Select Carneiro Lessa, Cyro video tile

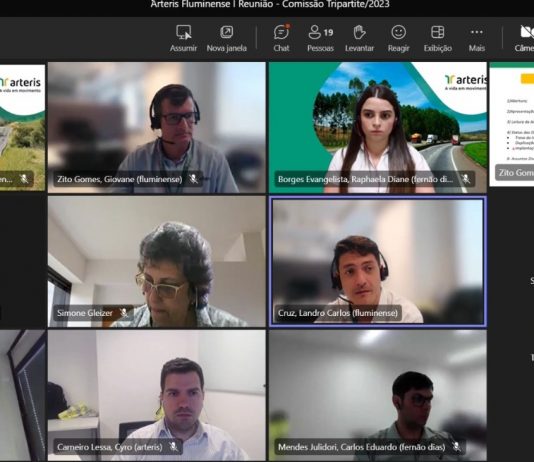click(157, 395)
